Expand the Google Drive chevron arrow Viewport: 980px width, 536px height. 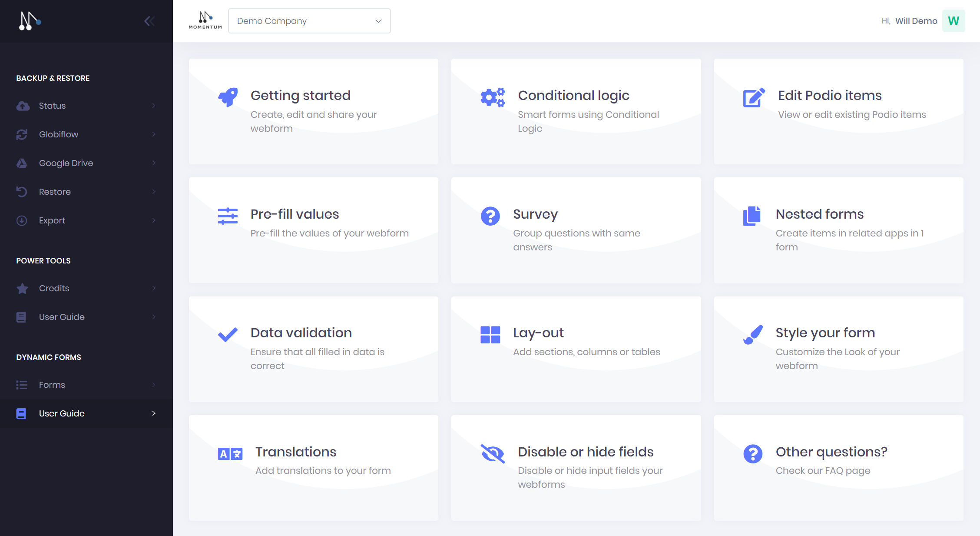coord(154,163)
